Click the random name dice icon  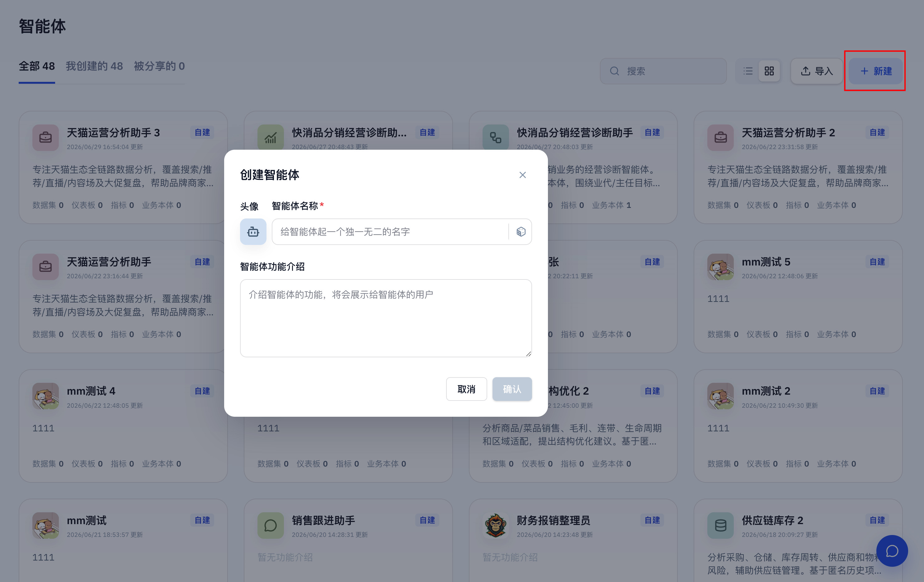click(x=521, y=232)
